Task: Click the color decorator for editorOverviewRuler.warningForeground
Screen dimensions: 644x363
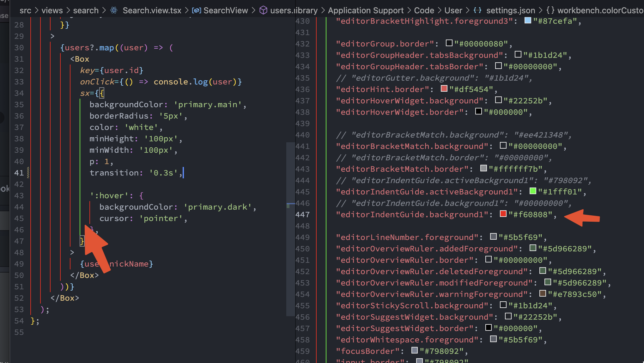Action: coord(542,293)
